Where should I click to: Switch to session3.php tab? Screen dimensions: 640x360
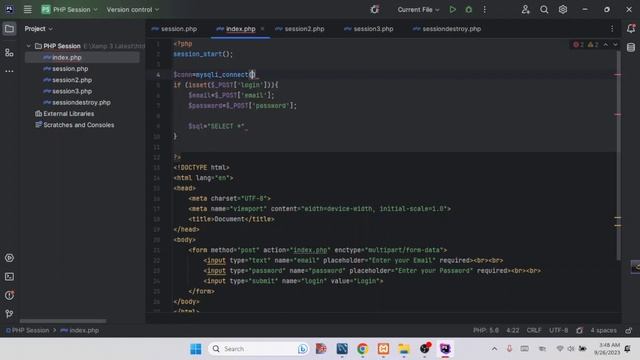tap(369, 29)
